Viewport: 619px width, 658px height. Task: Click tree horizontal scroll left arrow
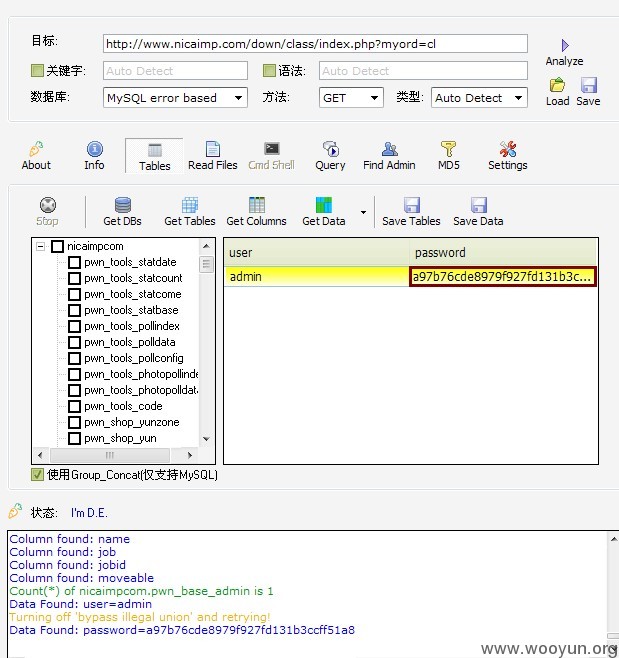point(40,455)
